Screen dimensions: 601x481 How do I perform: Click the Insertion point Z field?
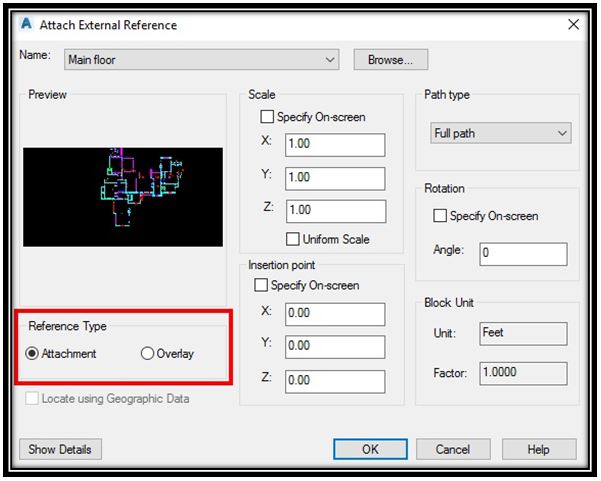tap(335, 381)
